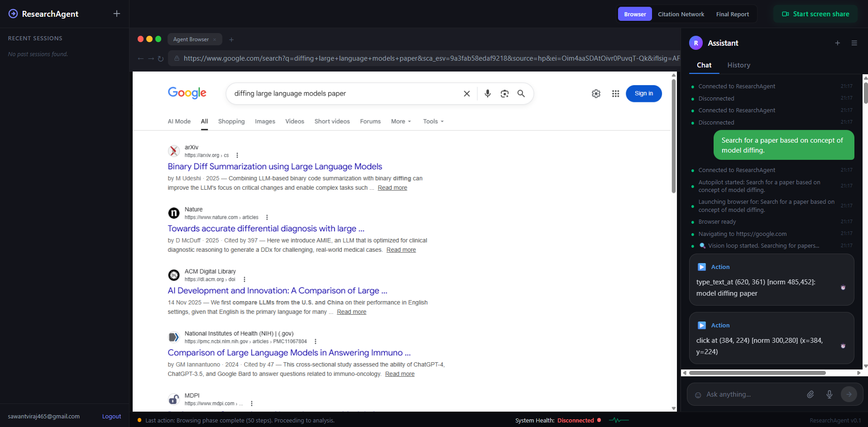Open Binary Diff Summarization paper link
This screenshot has width=868, height=427.
pos(275,167)
